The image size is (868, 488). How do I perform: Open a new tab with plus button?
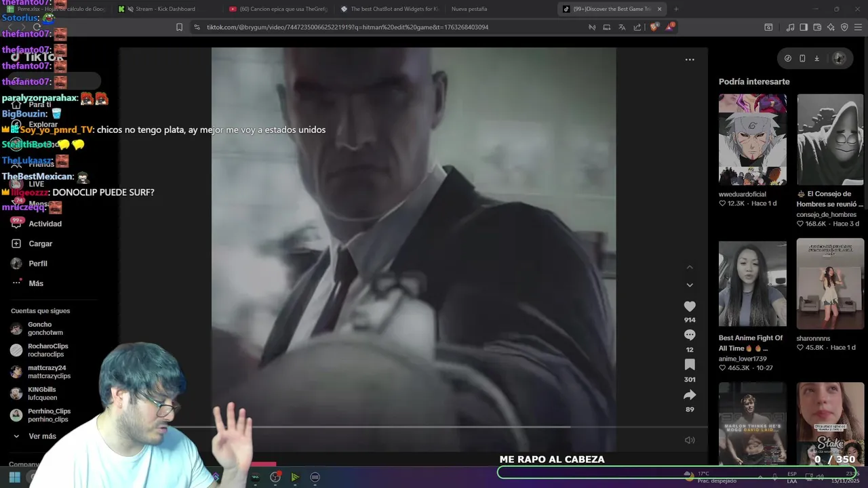tap(676, 9)
